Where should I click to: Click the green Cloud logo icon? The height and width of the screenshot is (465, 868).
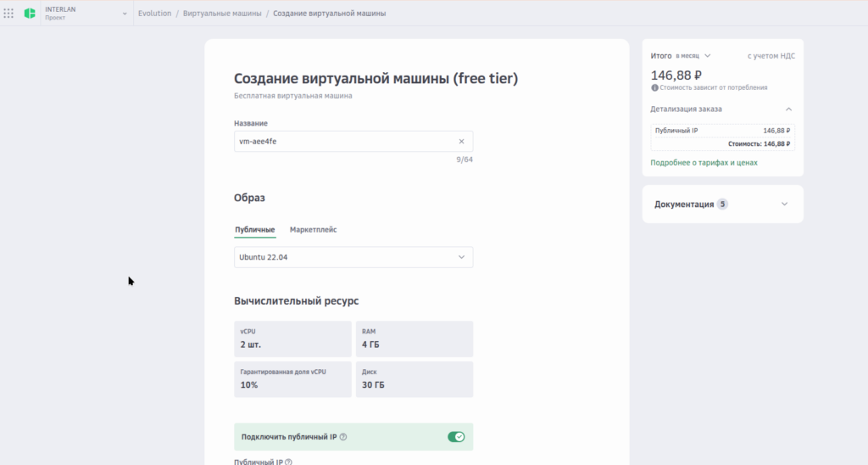(x=30, y=14)
